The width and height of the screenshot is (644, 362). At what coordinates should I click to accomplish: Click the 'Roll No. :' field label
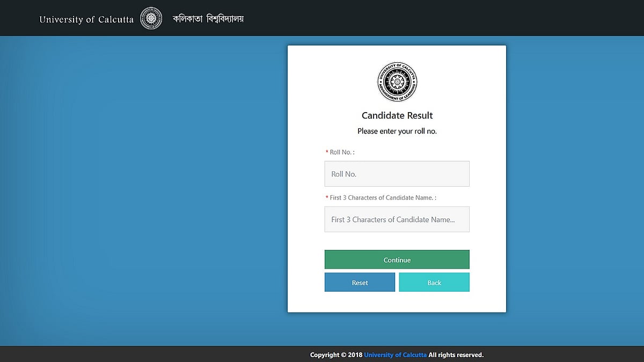click(x=342, y=152)
